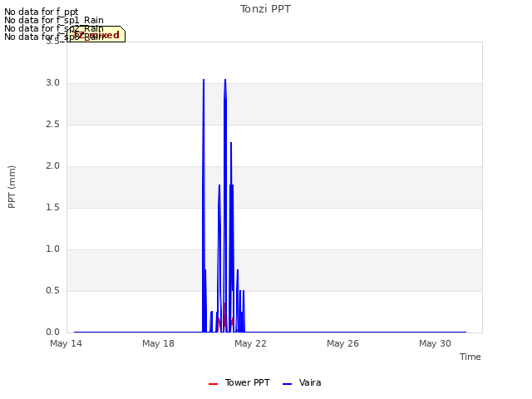Click the May 26 axis label

click(x=342, y=343)
